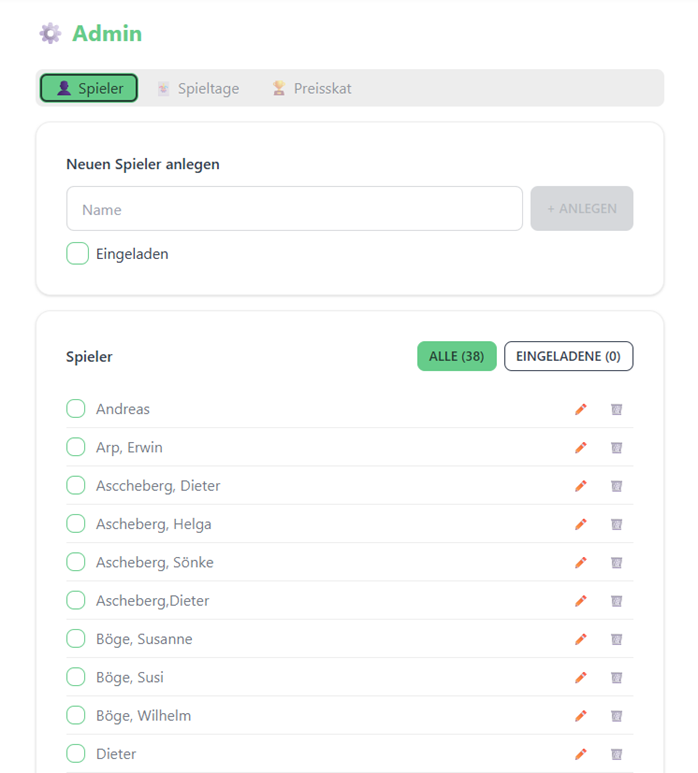
Task: Click trash icon next to Dieter
Action: (616, 754)
